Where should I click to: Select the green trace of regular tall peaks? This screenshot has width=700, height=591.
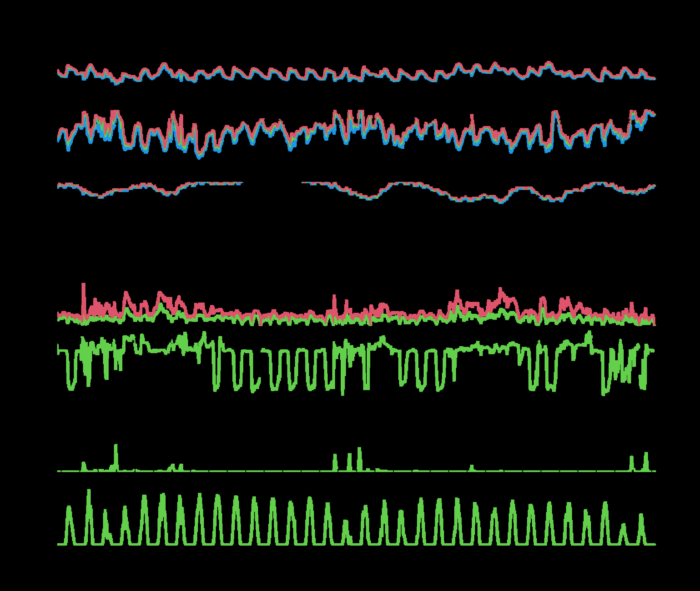click(x=356, y=517)
